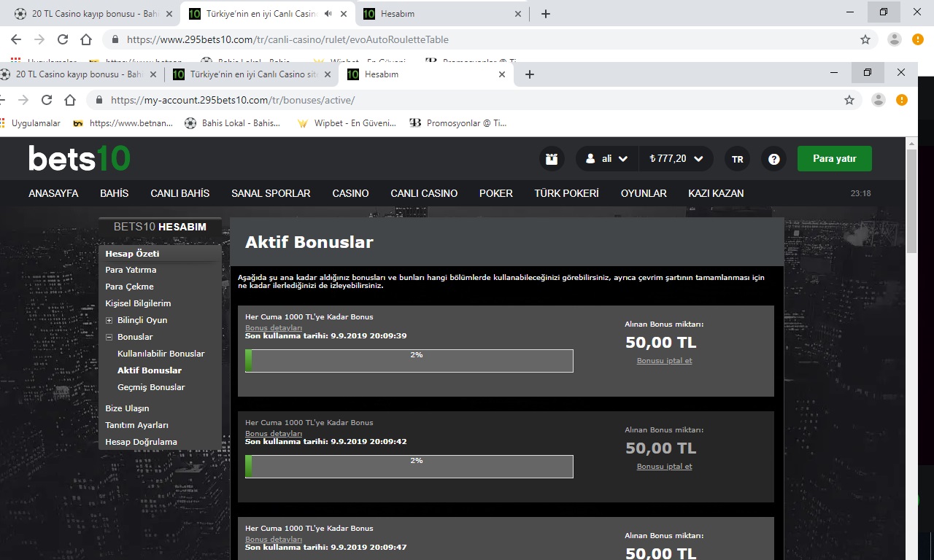Go back in rear browser window
Viewport: 934px width, 560px height.
[x=16, y=39]
